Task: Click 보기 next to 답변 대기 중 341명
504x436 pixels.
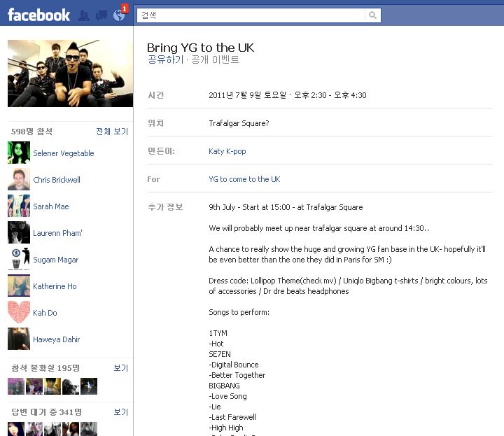Action: (x=121, y=412)
